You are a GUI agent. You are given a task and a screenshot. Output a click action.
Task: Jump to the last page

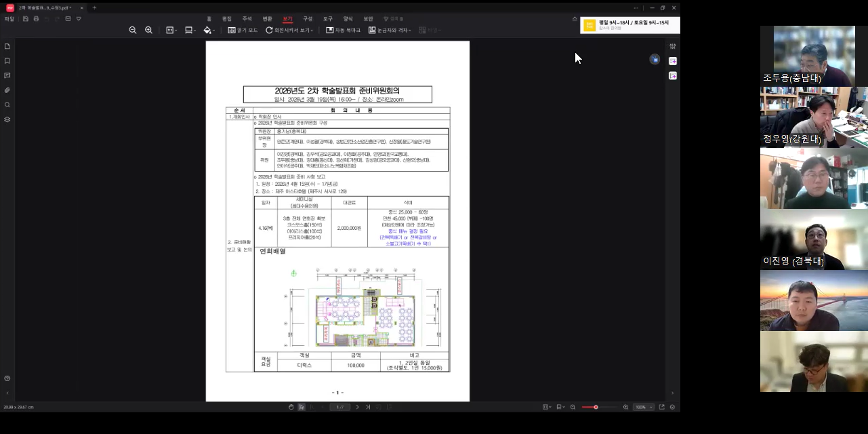coord(368,407)
